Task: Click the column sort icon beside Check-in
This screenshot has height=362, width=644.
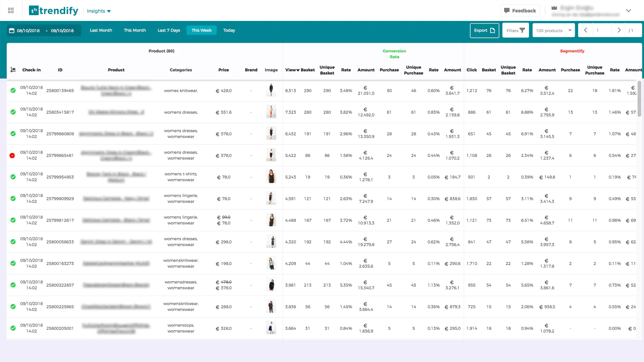Action: click(13, 70)
